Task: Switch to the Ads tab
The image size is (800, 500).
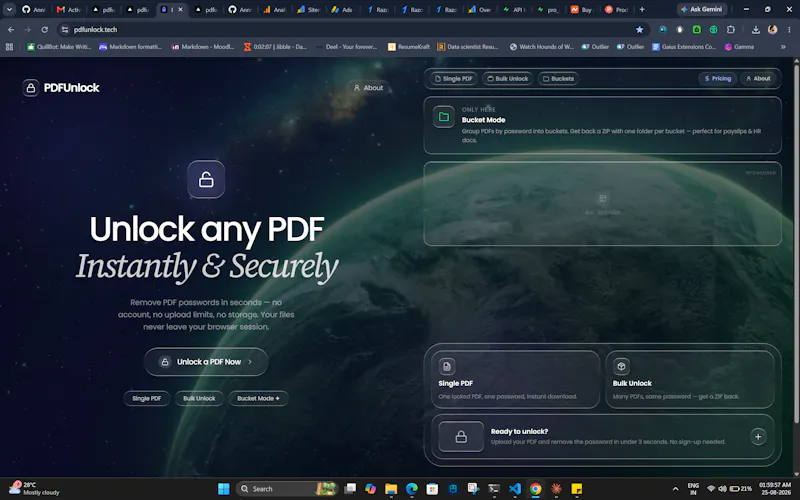Action: pos(342,9)
